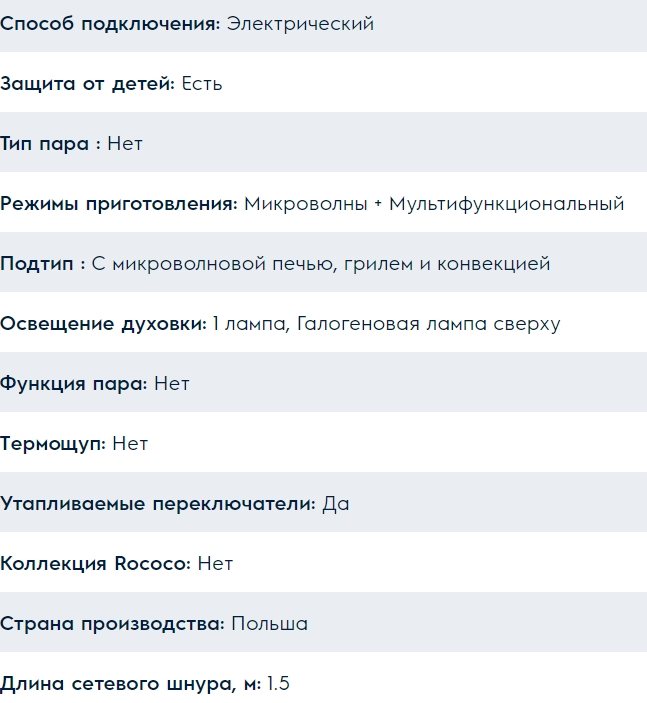Click the 'Режимы приготовления' label

(x=119, y=204)
